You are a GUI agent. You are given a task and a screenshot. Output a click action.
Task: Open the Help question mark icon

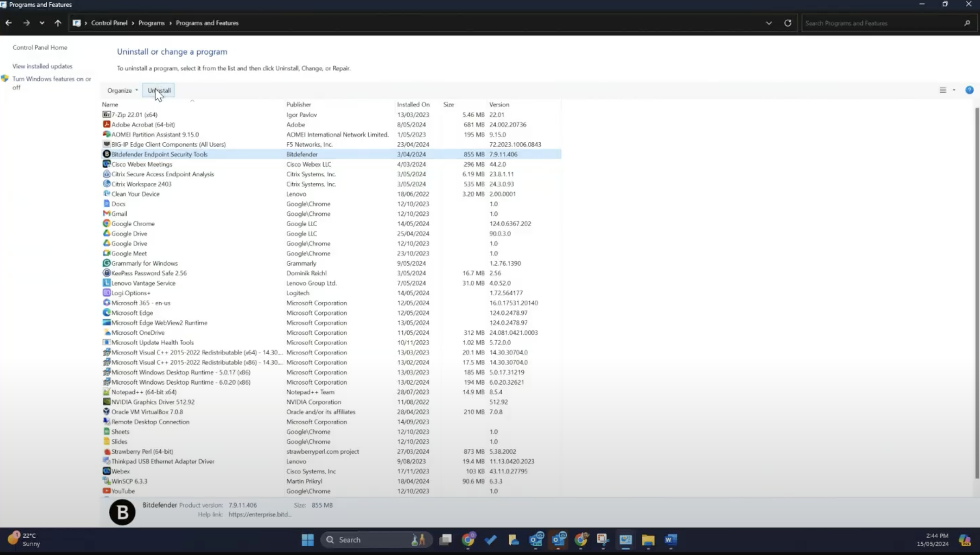pyautogui.click(x=969, y=90)
